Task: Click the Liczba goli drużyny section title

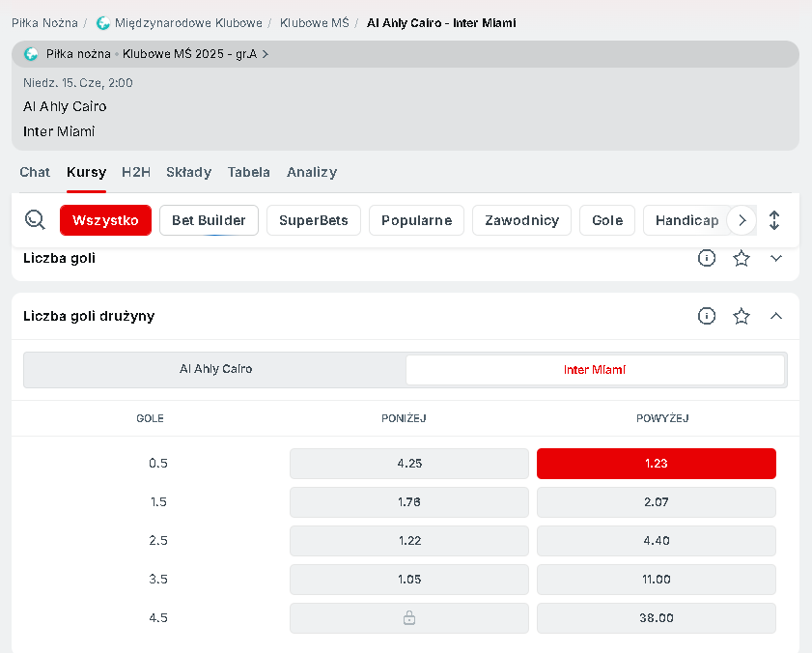Action: click(89, 316)
